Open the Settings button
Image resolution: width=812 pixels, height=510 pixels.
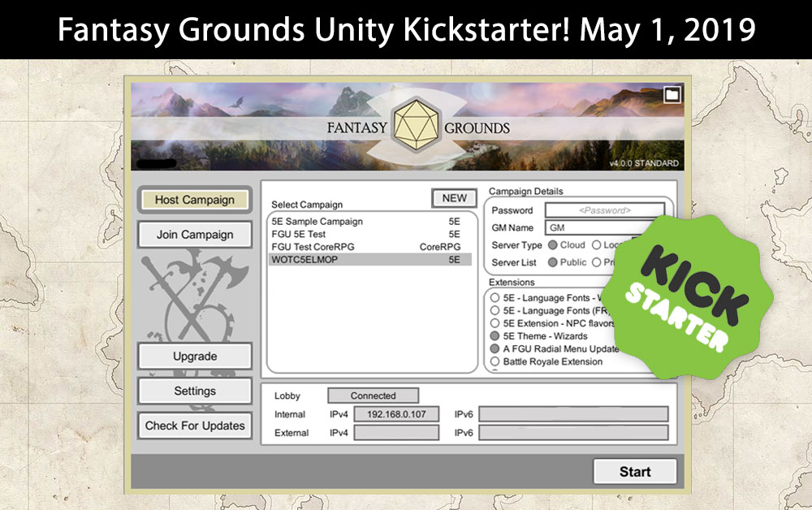click(x=195, y=391)
